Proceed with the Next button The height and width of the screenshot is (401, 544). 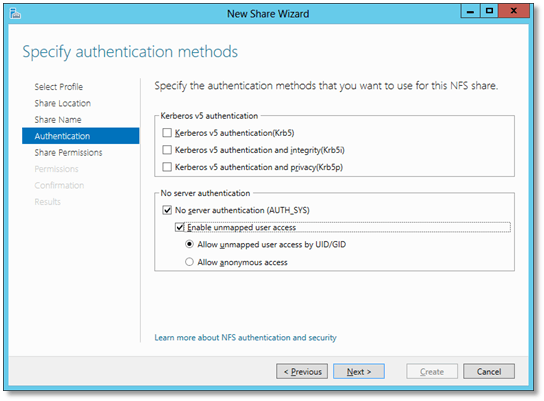click(359, 372)
